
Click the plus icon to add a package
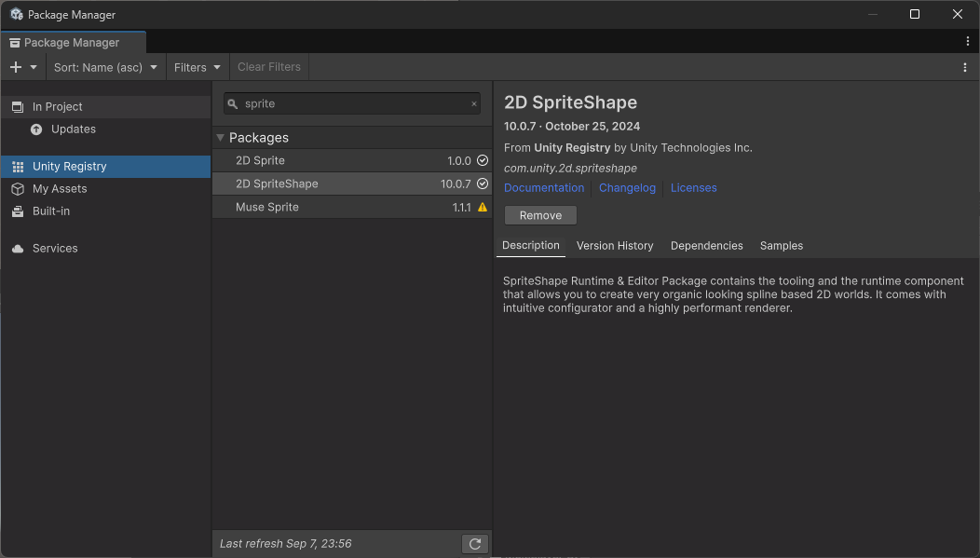click(x=16, y=67)
